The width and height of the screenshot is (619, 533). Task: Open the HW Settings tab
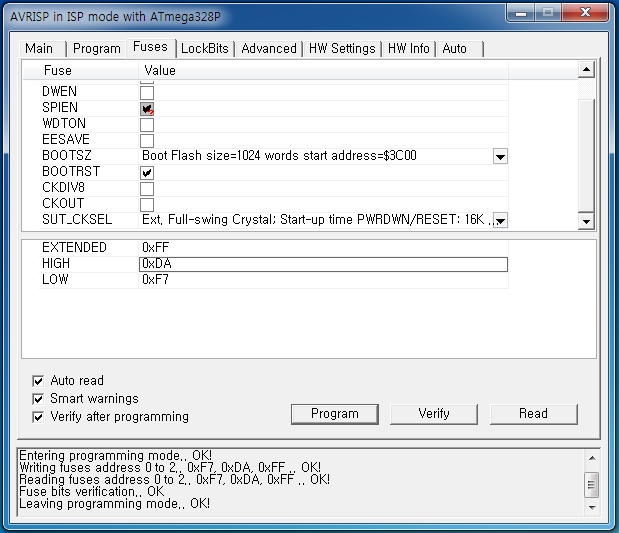[x=342, y=49]
